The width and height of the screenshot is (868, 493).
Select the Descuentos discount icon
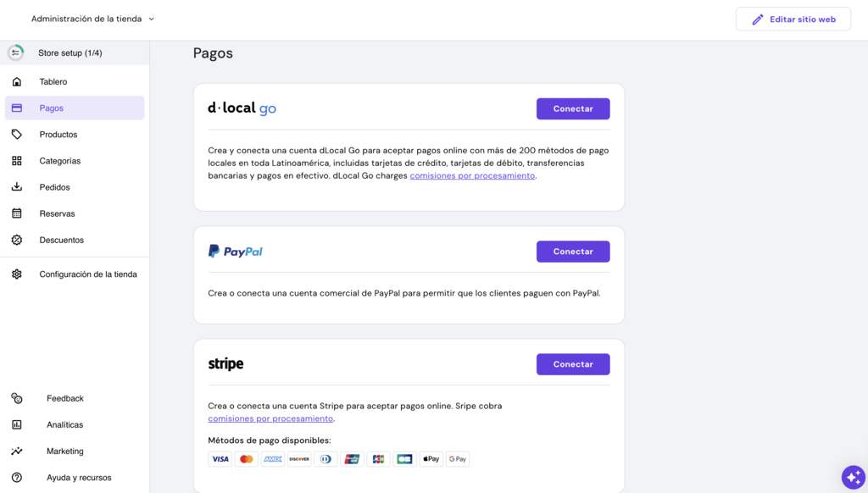pos(17,240)
